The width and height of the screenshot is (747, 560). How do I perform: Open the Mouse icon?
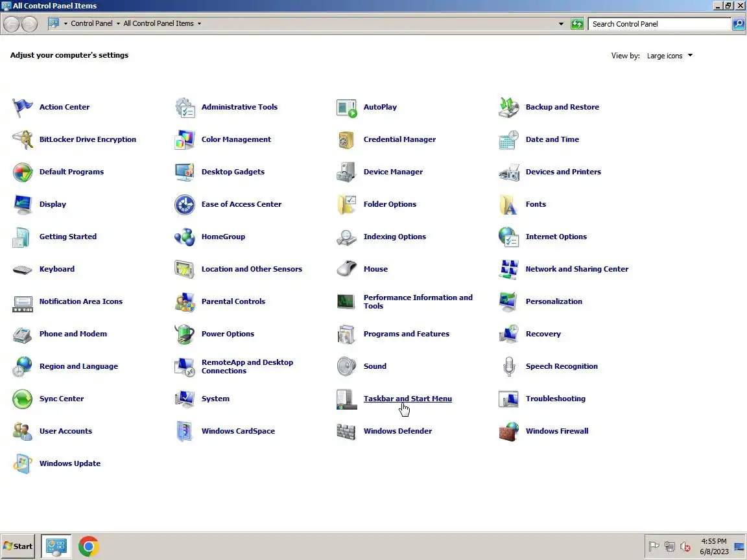pyautogui.click(x=346, y=269)
